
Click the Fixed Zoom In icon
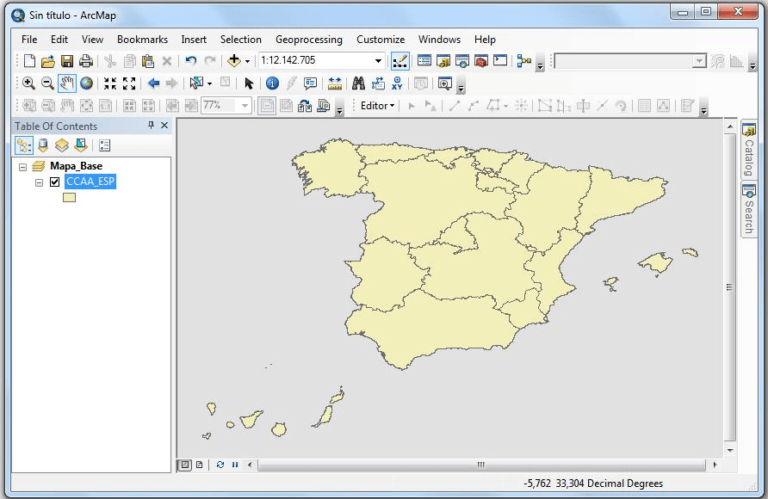(110, 83)
